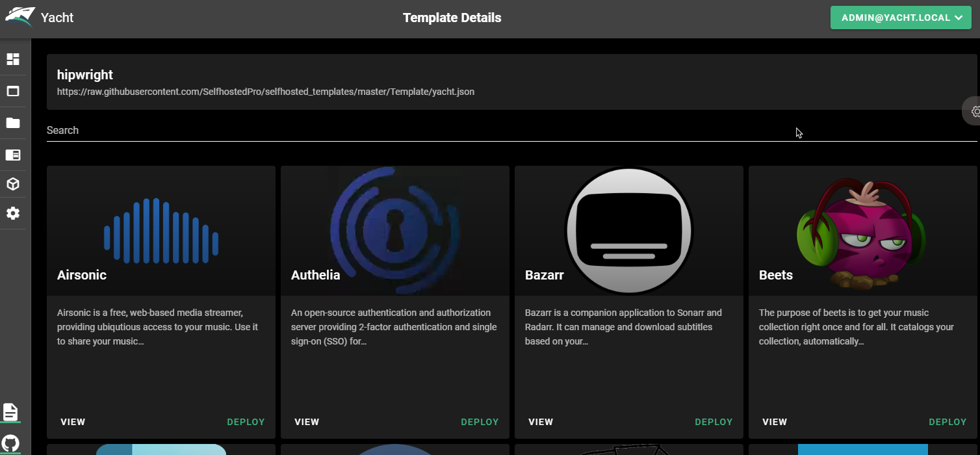Screen dimensions: 980x455
Task: Click the Template Details page heading
Action: (452, 18)
